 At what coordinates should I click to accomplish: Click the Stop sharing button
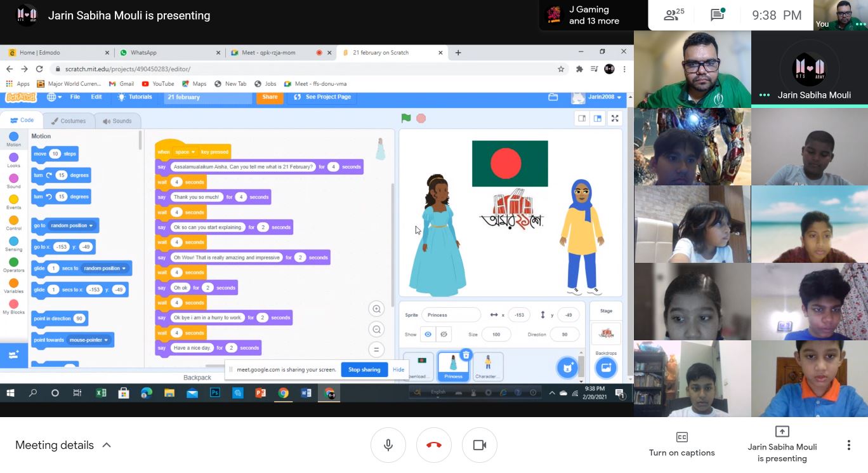coord(364,370)
